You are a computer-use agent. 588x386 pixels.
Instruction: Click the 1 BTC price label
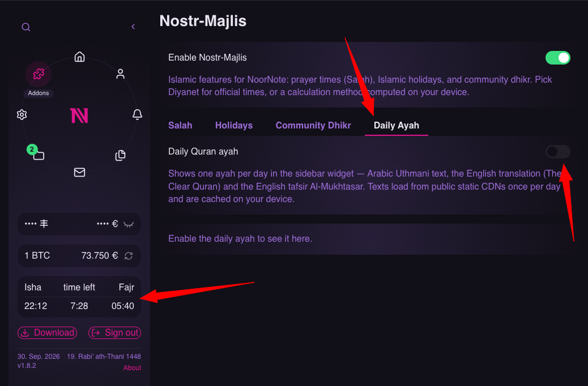coord(37,256)
